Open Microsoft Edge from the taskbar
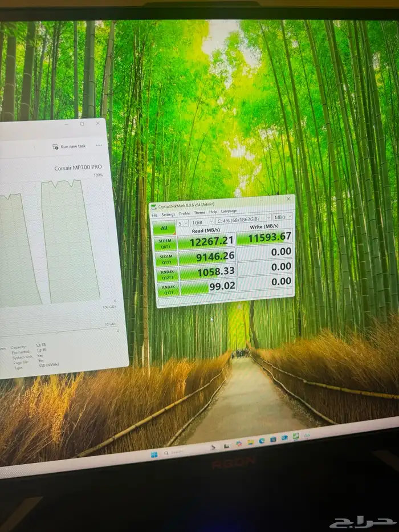Screen dimensions: 399x532 (262, 441)
